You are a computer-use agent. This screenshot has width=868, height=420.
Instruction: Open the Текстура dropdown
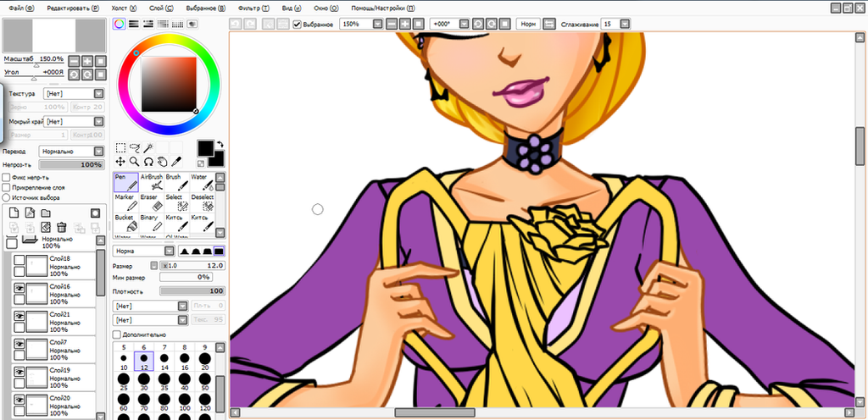pyautogui.click(x=75, y=94)
